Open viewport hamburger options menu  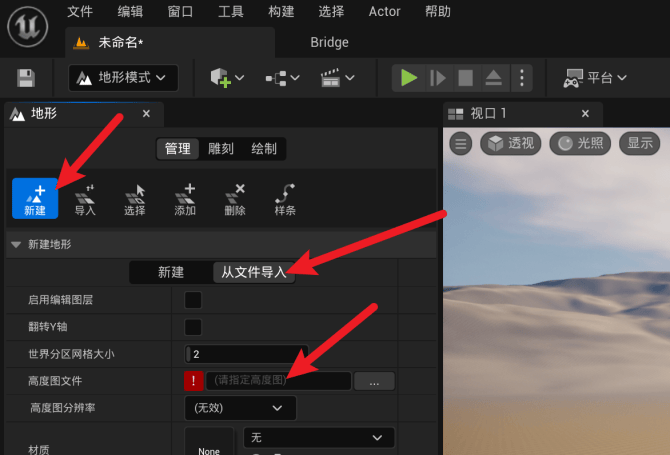[x=461, y=144]
